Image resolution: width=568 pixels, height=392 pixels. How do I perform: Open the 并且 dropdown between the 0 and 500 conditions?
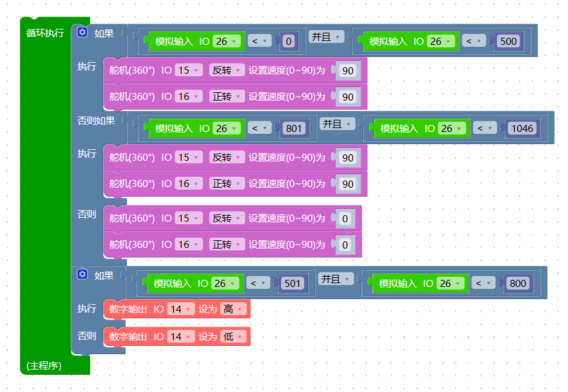click(326, 37)
